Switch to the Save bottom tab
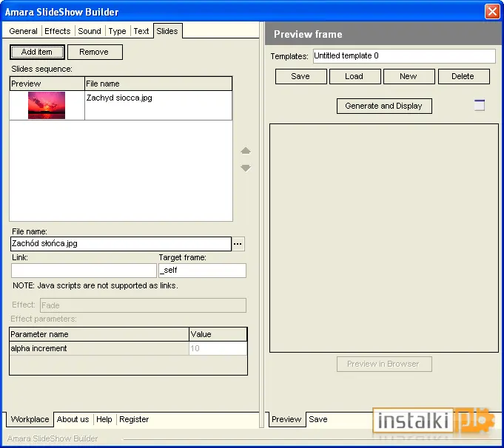504x448 pixels. 318,419
